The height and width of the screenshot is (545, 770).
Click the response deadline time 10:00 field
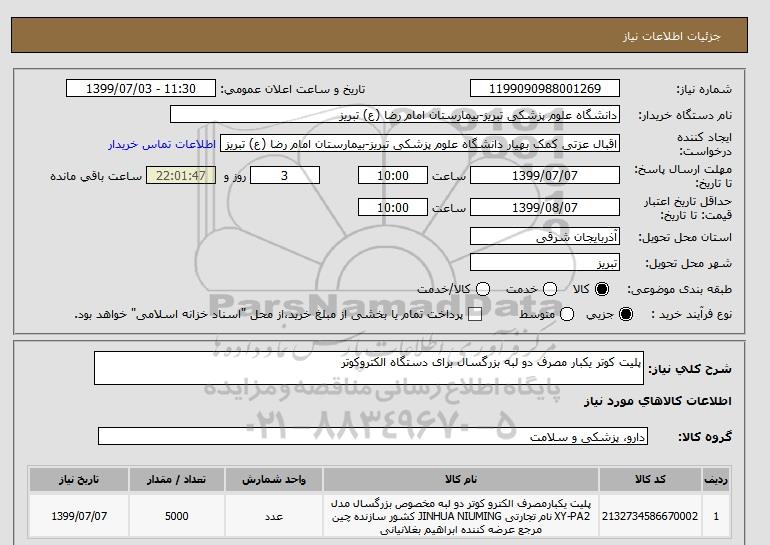coord(393,175)
